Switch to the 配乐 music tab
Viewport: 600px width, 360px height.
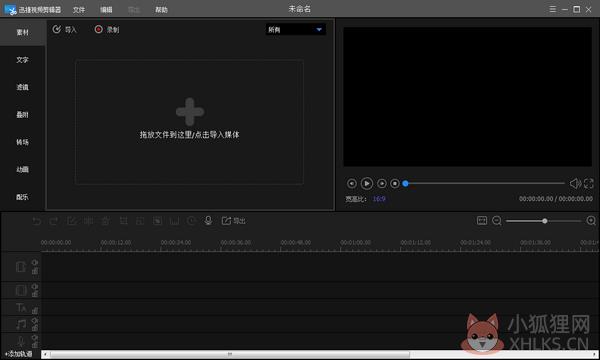click(x=23, y=197)
